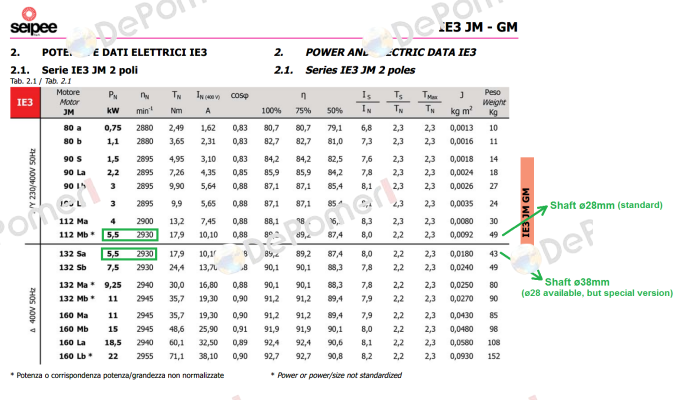
Task: Click torque value '7,26' Nm
Action: click(x=176, y=173)
